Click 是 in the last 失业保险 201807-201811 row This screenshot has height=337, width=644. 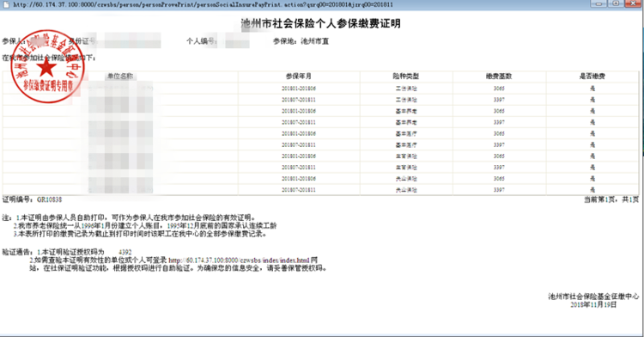592,190
